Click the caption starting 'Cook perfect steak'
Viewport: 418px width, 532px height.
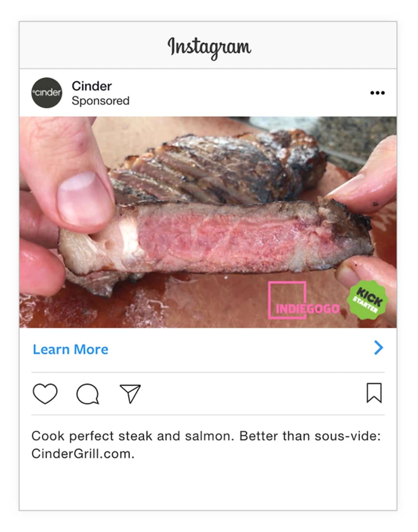pyautogui.click(x=206, y=445)
